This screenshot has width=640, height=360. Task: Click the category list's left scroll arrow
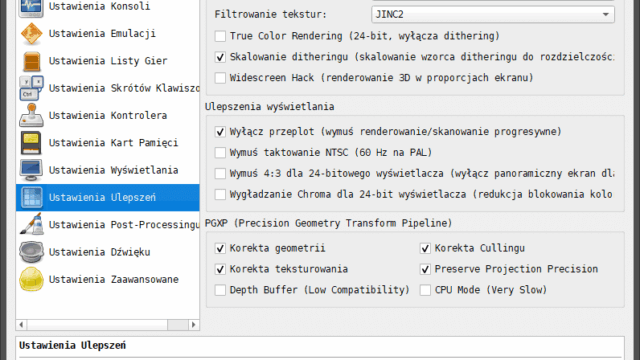click(x=21, y=324)
